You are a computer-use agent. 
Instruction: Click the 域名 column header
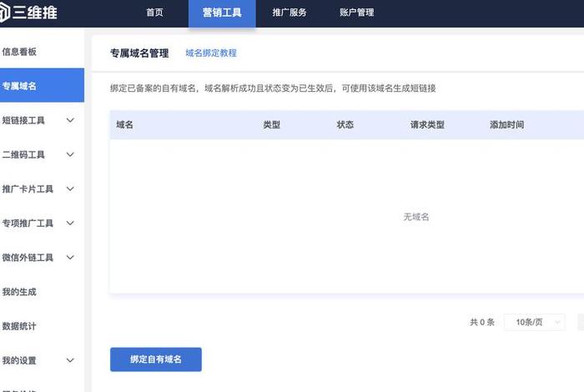click(124, 125)
